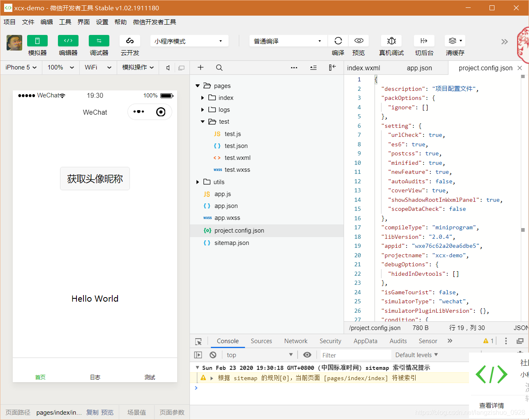This screenshot has width=529, height=420.
Task: Expand the index folder
Action: (203, 98)
